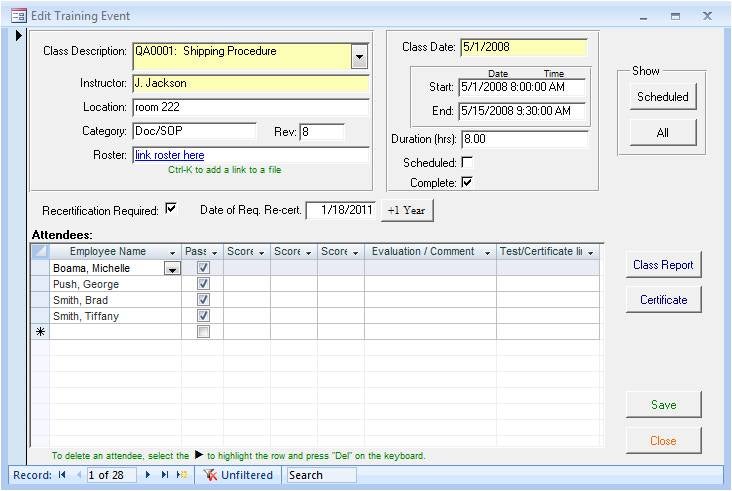Click the Category field Doc/SOP
The height and width of the screenshot is (491, 732).
(x=194, y=131)
